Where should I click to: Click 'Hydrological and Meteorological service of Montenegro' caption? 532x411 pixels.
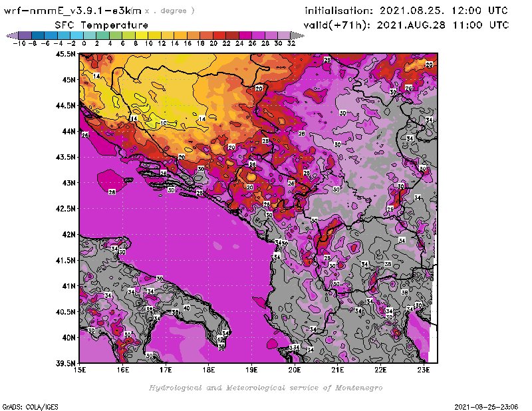(x=265, y=388)
